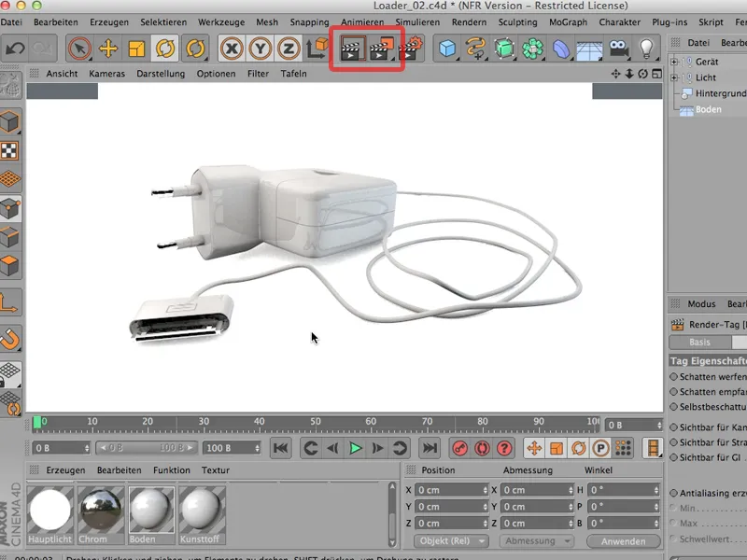This screenshot has width=747, height=560.
Task: Step to the next frame
Action: (377, 448)
